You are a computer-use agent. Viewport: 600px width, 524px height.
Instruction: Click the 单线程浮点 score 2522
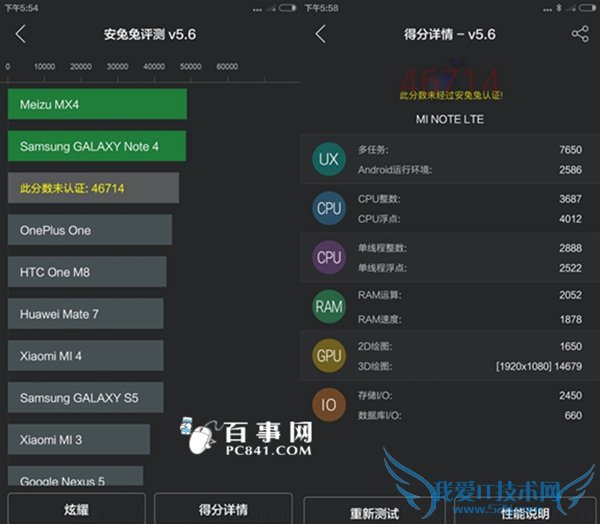click(570, 268)
